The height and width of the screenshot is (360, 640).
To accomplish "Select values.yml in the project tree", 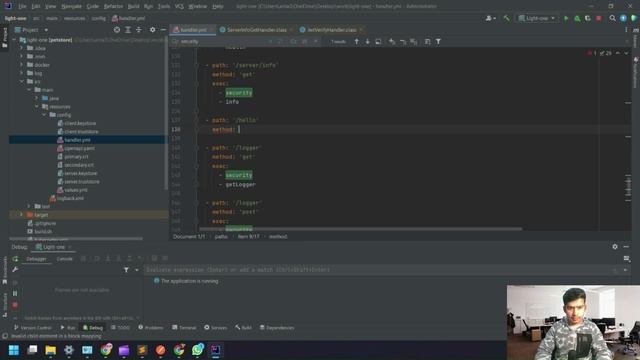I will tap(76, 190).
